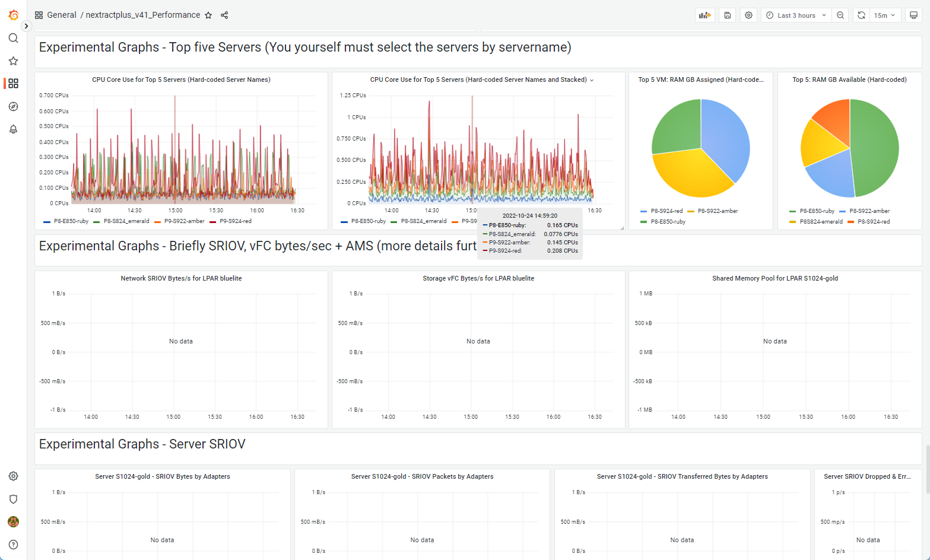Save the dashboard

point(727,15)
